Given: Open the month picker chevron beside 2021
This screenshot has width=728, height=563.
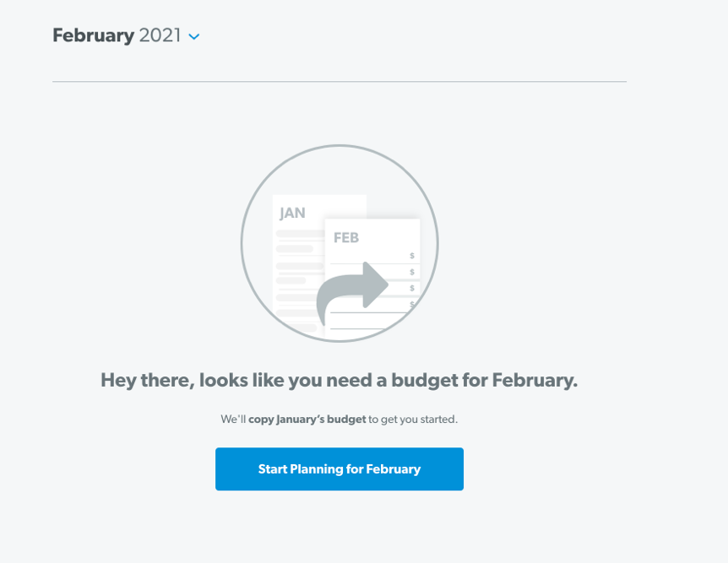Looking at the screenshot, I should [194, 36].
